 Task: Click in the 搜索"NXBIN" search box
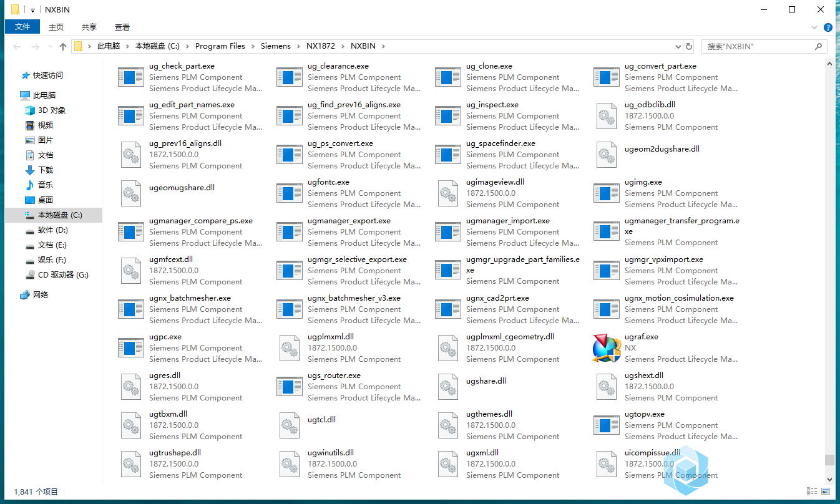[x=758, y=46]
